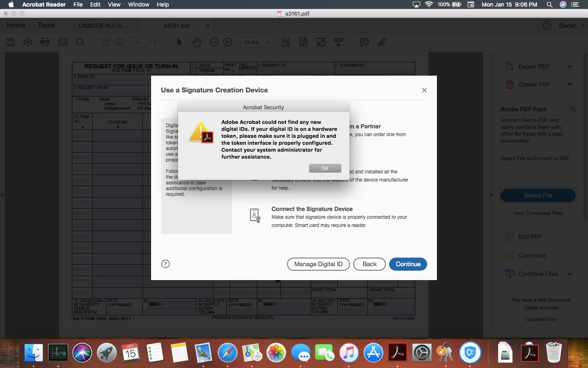Open the 74.8% zoom level dropdown
Viewport: 588px width, 368px height.
(x=256, y=42)
